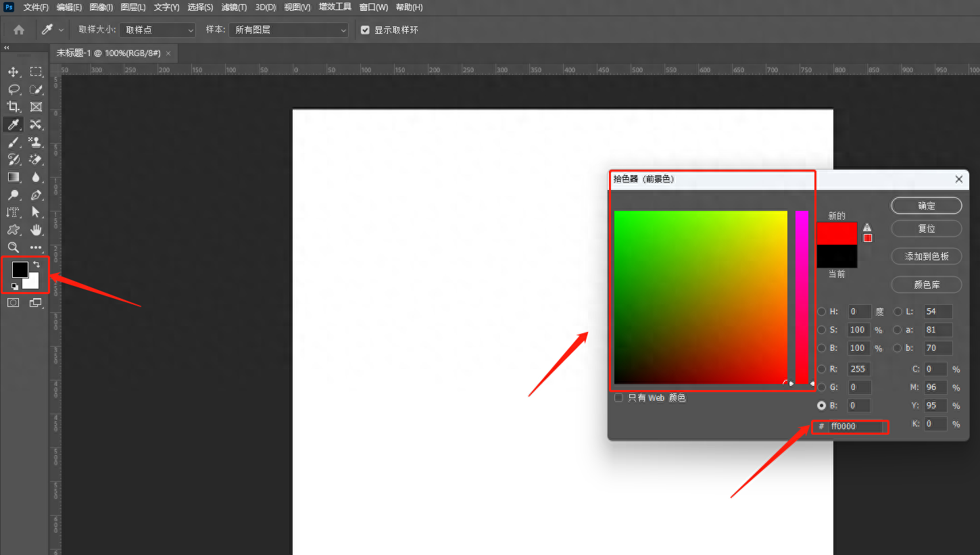Open the 滤镜(T) menu

click(234, 7)
